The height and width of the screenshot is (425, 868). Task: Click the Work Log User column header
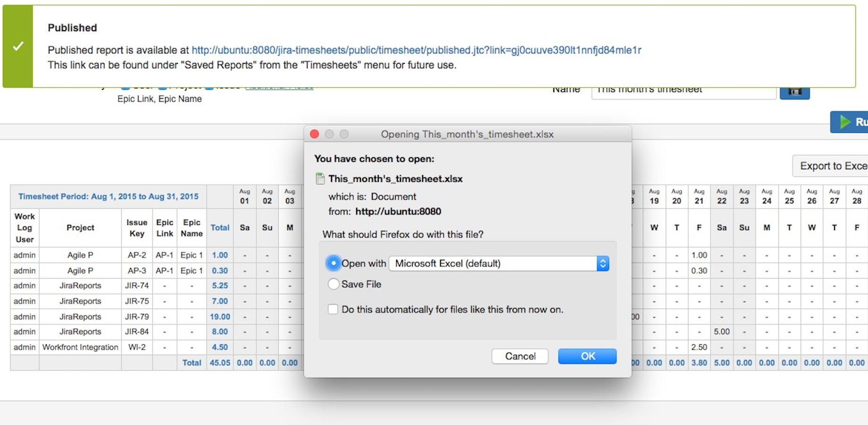[25, 228]
